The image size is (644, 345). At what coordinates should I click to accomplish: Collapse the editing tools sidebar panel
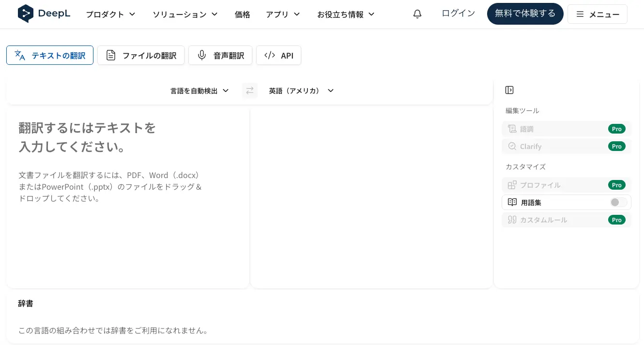coord(509,90)
